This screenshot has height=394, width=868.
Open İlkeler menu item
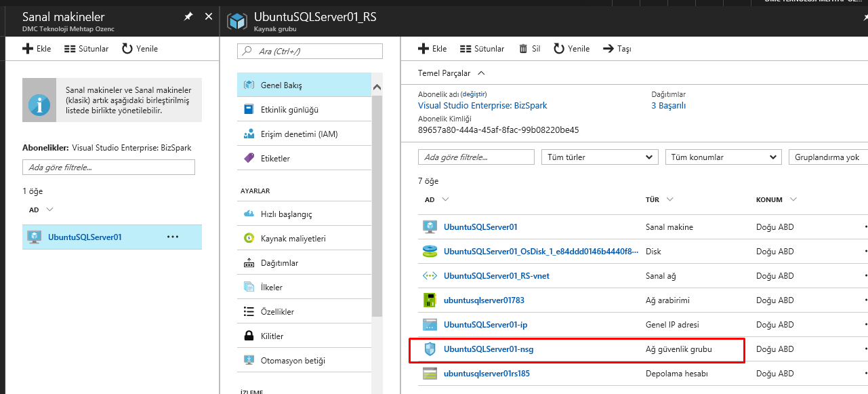pos(304,288)
